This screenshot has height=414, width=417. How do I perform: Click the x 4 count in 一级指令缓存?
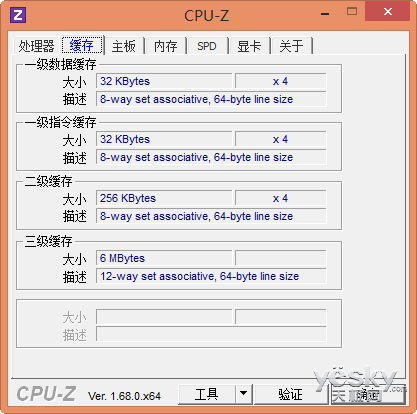(x=280, y=139)
